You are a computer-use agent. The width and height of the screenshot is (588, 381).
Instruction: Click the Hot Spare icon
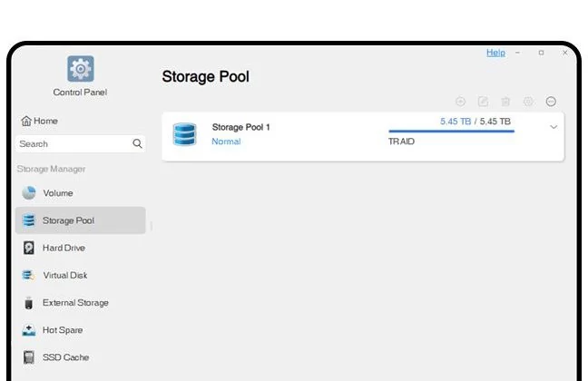coord(28,330)
